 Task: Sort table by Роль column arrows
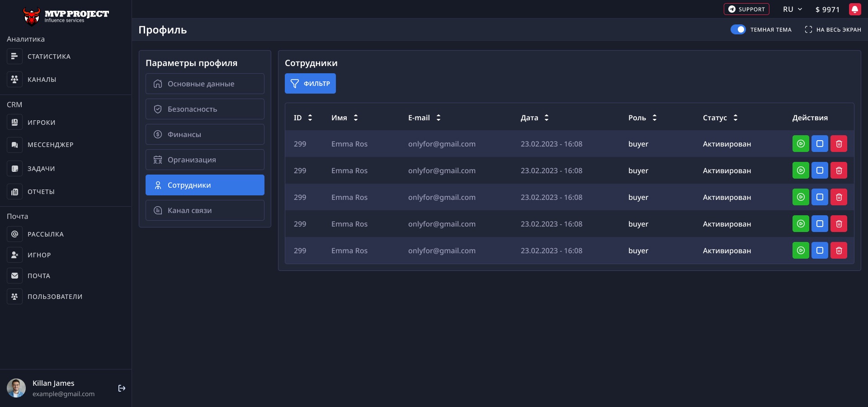point(655,118)
